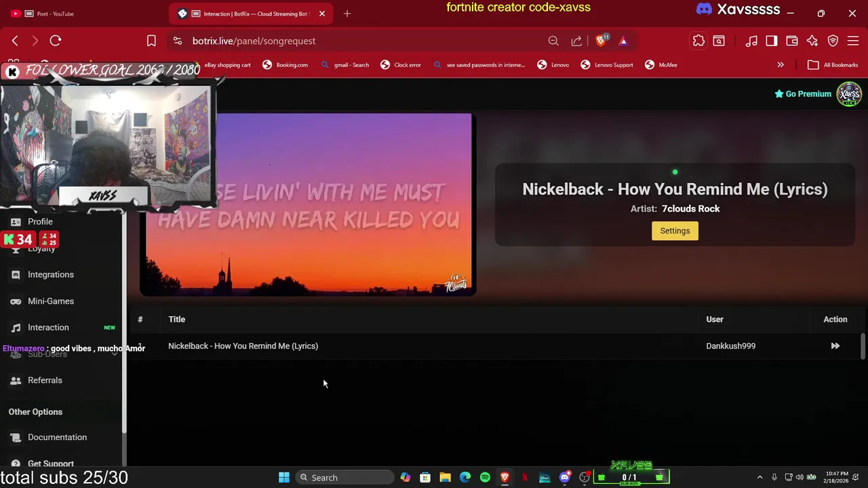The height and width of the screenshot is (488, 868).
Task: Skip the Nickelback song with fast-forward action
Action: point(835,346)
